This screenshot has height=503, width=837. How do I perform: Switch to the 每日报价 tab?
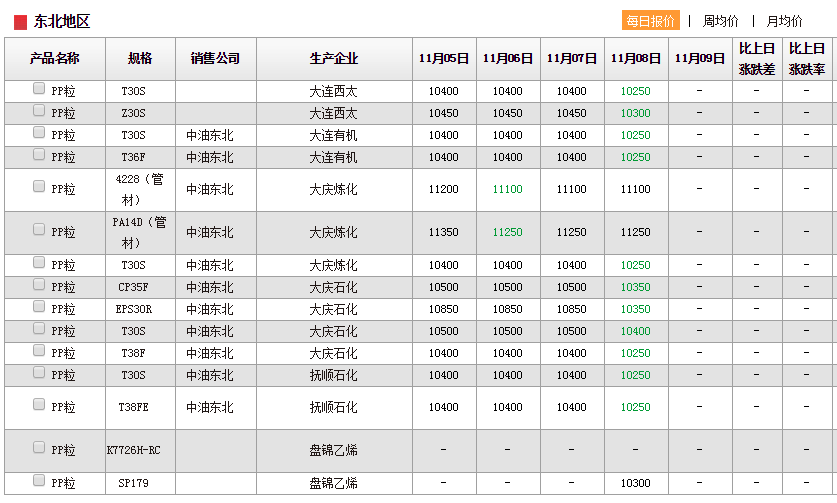click(x=651, y=20)
